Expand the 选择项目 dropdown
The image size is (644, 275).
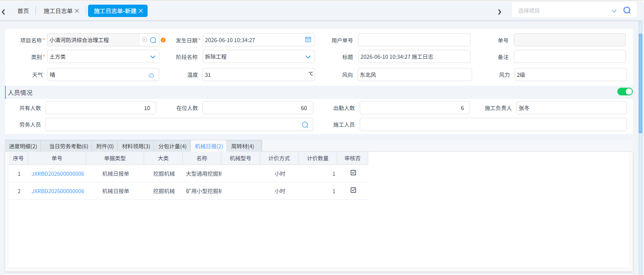click(614, 11)
